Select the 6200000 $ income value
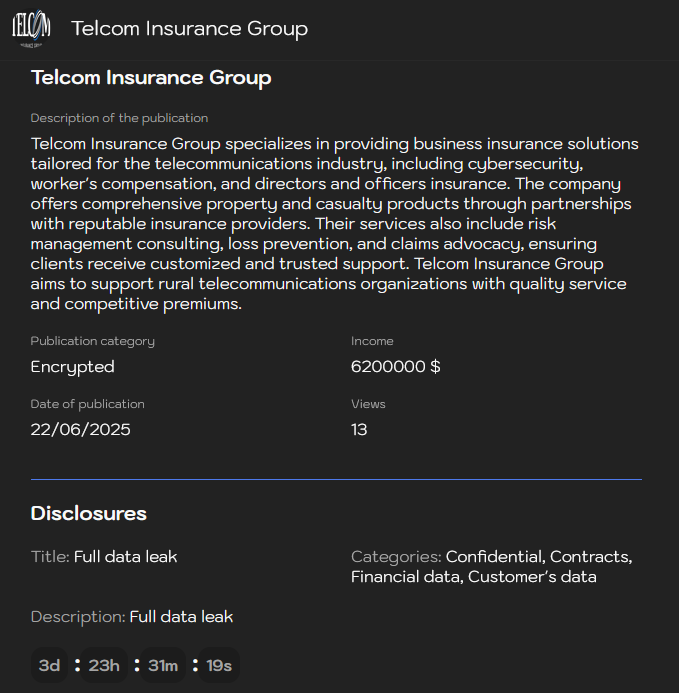The width and height of the screenshot is (679, 693). [x=396, y=367]
